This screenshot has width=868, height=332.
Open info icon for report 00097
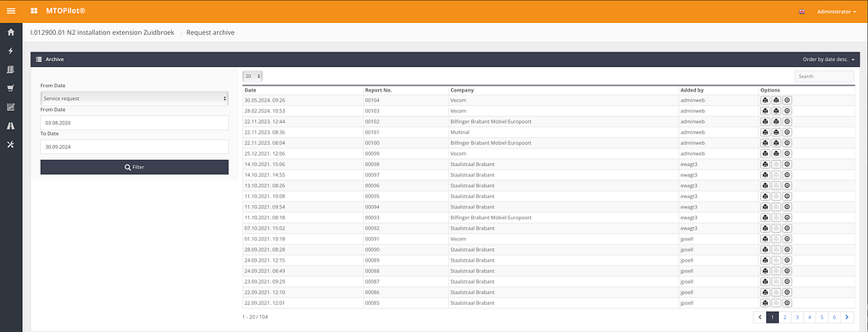pyautogui.click(x=787, y=174)
